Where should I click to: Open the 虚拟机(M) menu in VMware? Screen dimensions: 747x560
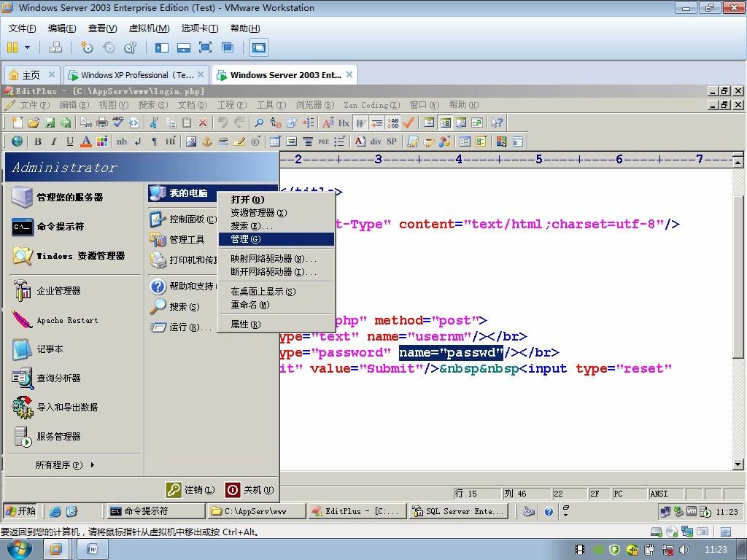[x=149, y=28]
